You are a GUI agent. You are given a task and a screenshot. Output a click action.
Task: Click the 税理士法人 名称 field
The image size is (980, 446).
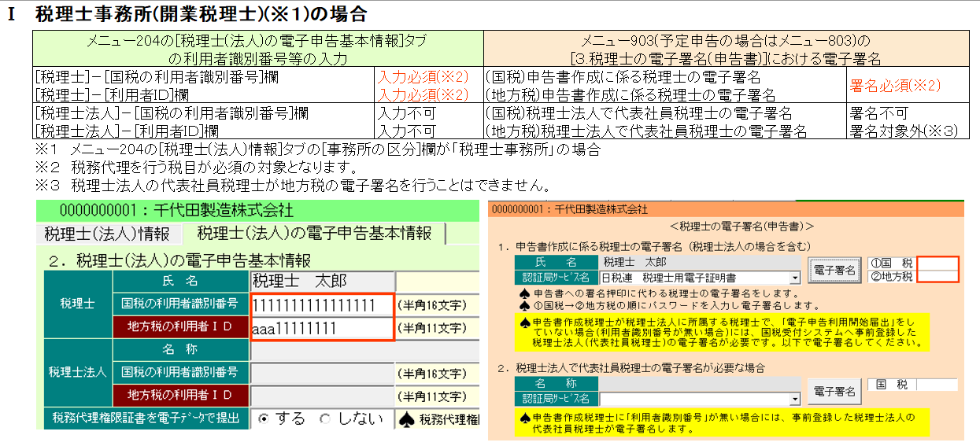pos(322,350)
